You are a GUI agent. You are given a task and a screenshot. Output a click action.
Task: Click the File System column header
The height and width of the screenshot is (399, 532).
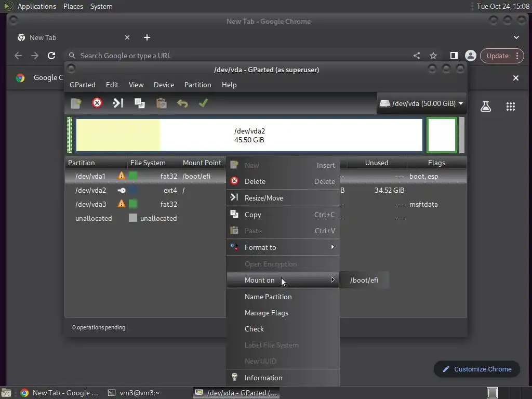click(154, 163)
